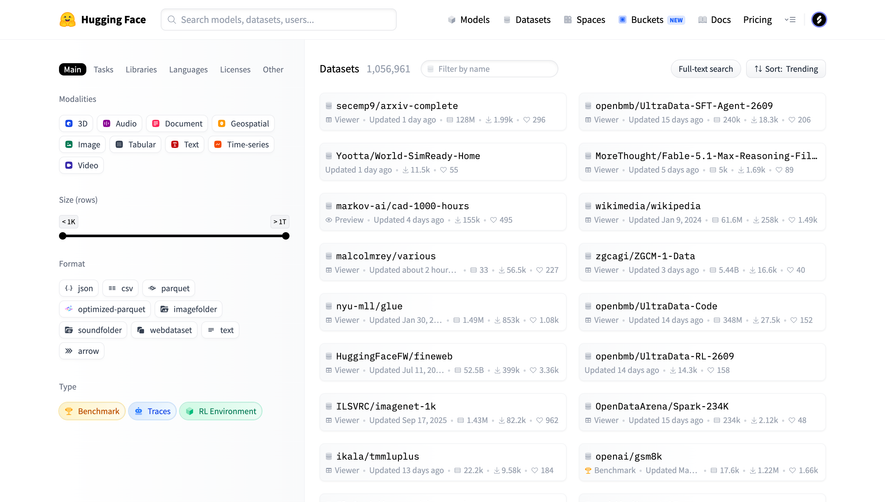Image resolution: width=885 pixels, height=502 pixels.
Task: Open openbmb/UltraData-RL-2609 dataset
Action: point(702,363)
